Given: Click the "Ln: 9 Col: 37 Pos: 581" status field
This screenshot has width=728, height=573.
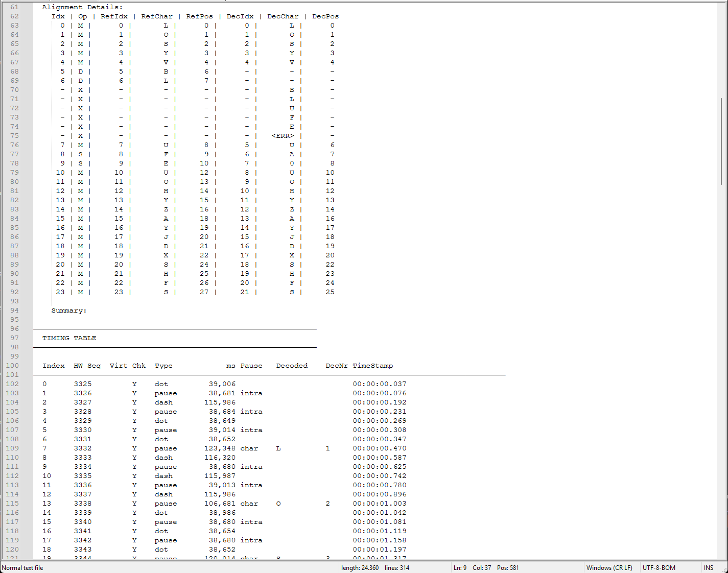Looking at the screenshot, I should point(518,568).
